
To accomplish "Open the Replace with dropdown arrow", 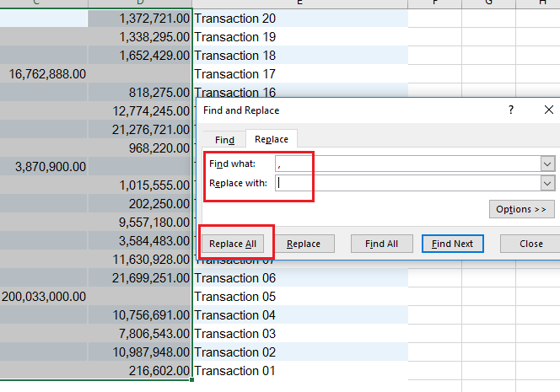I will pos(547,182).
